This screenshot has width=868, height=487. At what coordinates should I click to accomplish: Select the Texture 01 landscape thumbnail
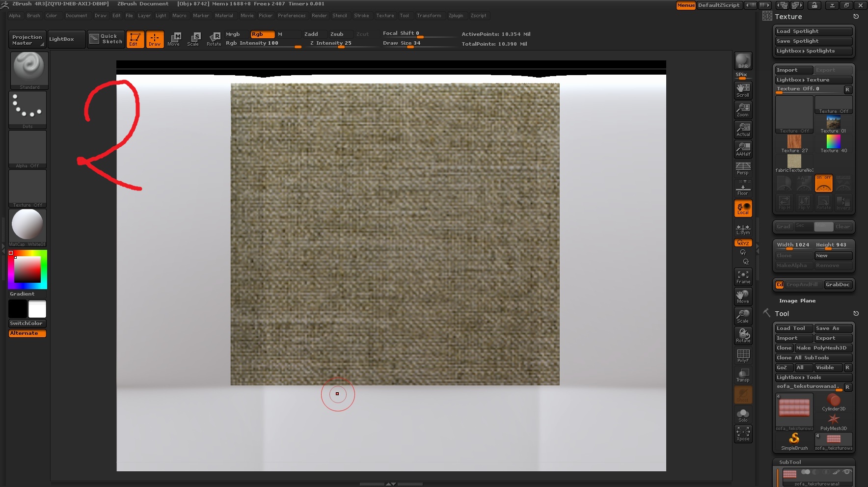pos(834,124)
